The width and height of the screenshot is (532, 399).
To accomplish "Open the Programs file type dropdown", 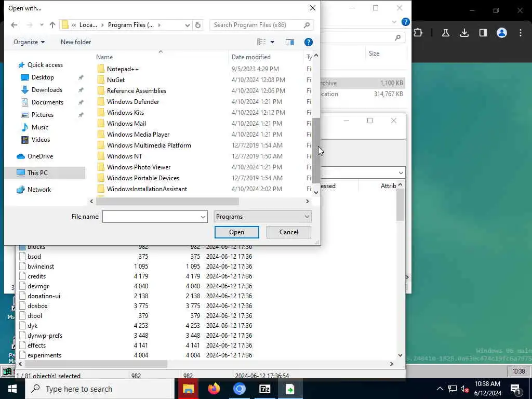I will coord(262,217).
